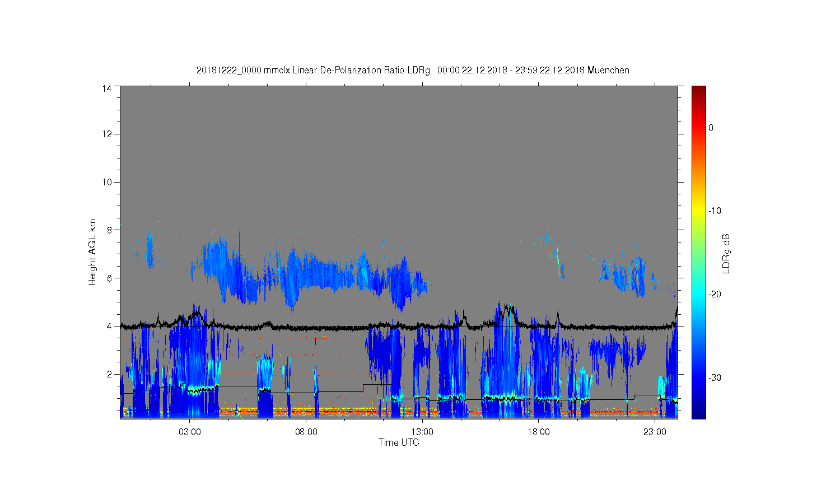Click the height axis tick label 14

[107, 88]
